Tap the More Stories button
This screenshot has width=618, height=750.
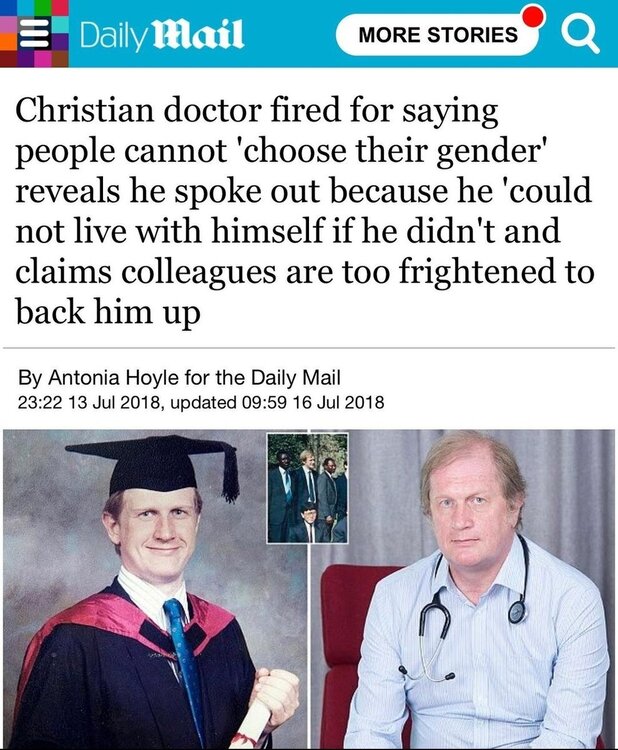(438, 35)
